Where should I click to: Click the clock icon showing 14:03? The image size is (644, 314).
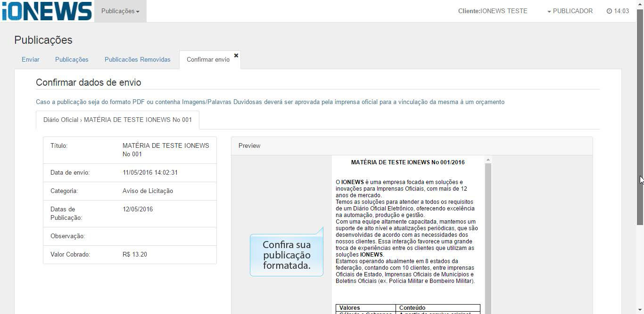tap(609, 11)
